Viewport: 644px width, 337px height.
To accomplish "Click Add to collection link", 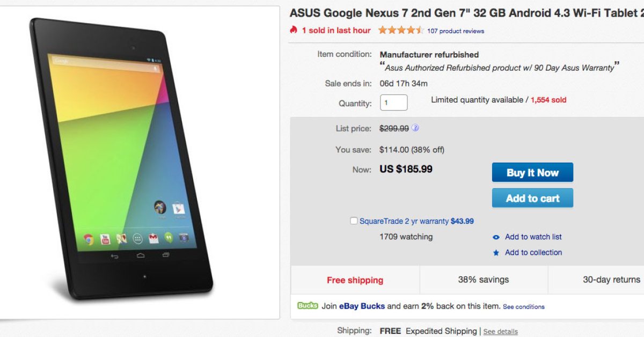I will (533, 252).
